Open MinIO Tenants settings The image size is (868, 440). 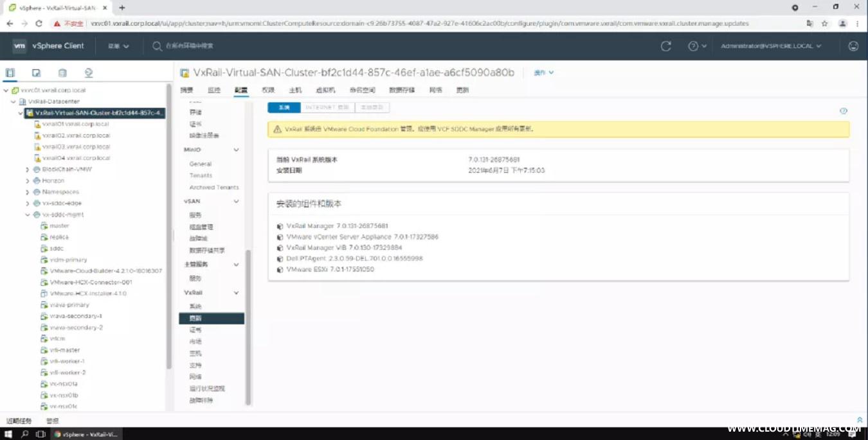tap(201, 175)
